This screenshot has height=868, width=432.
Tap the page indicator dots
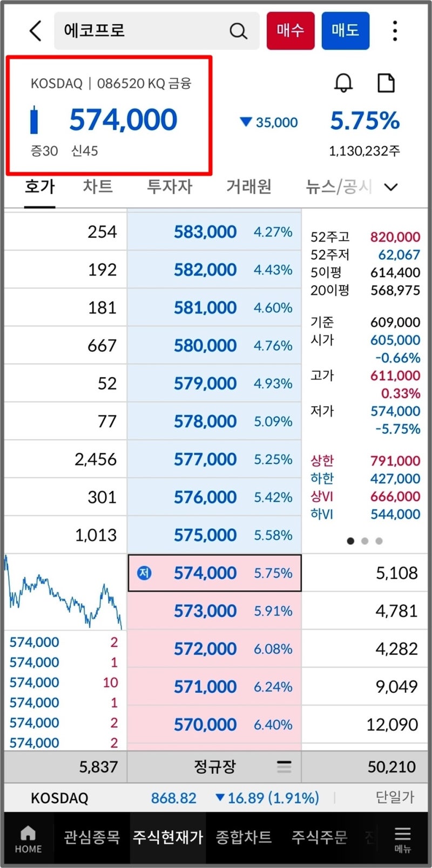(x=364, y=541)
